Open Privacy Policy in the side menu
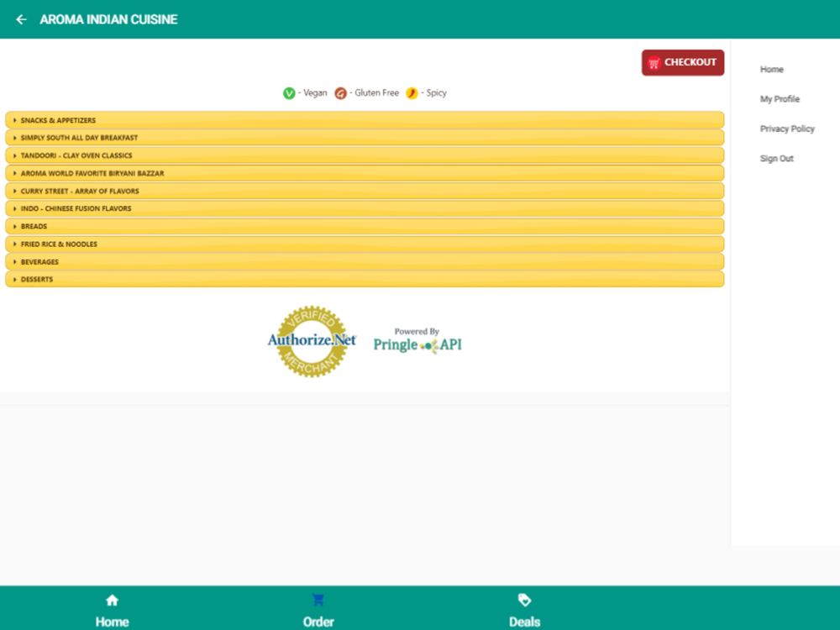840x630 pixels. [x=787, y=129]
